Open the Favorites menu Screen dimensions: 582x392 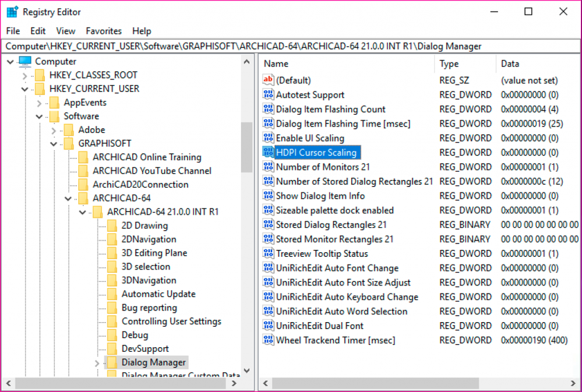point(104,31)
